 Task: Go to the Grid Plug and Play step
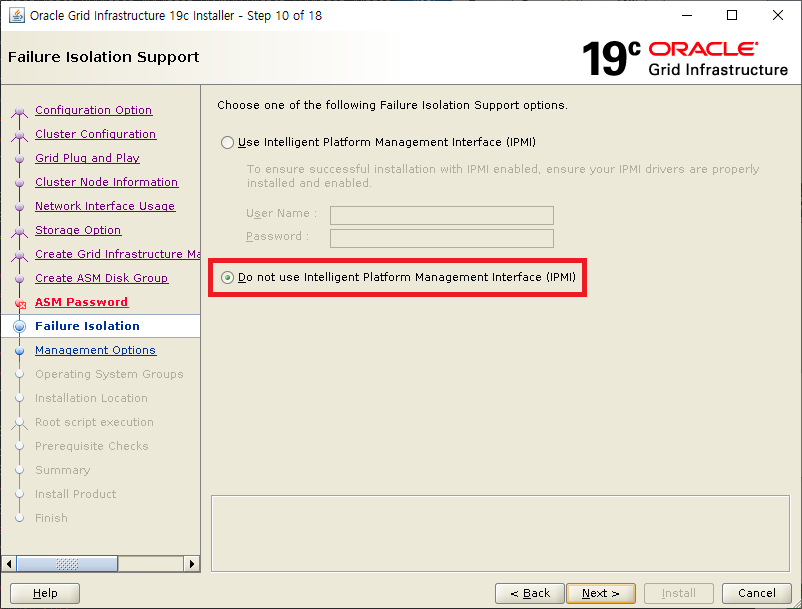click(x=87, y=158)
